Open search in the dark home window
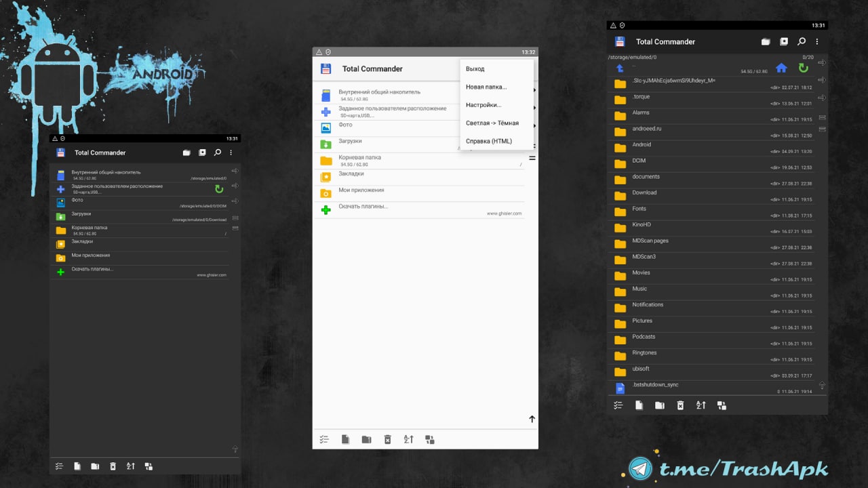Screen dimensions: 868x488 pos(218,152)
